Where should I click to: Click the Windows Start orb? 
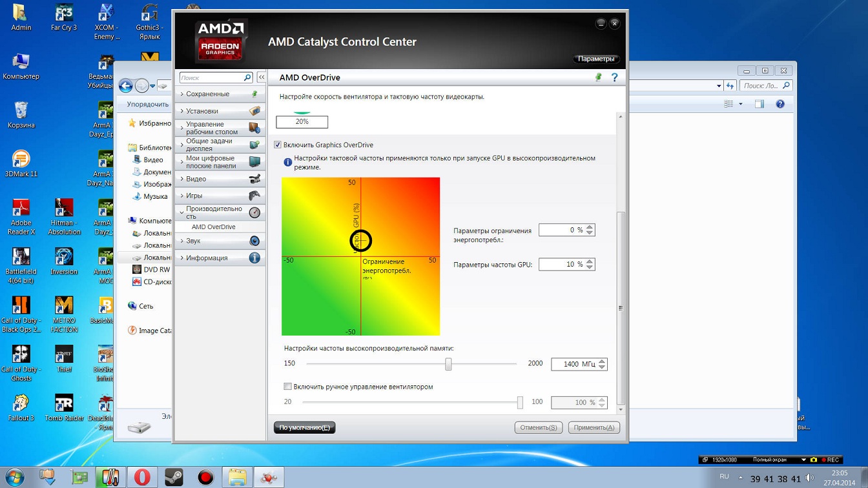click(14, 478)
